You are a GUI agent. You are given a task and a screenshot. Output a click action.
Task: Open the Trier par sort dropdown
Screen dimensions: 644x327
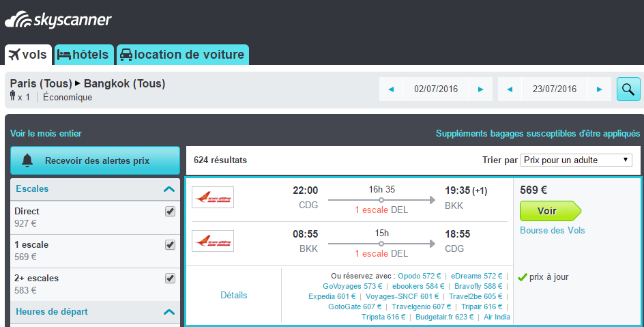(576, 160)
